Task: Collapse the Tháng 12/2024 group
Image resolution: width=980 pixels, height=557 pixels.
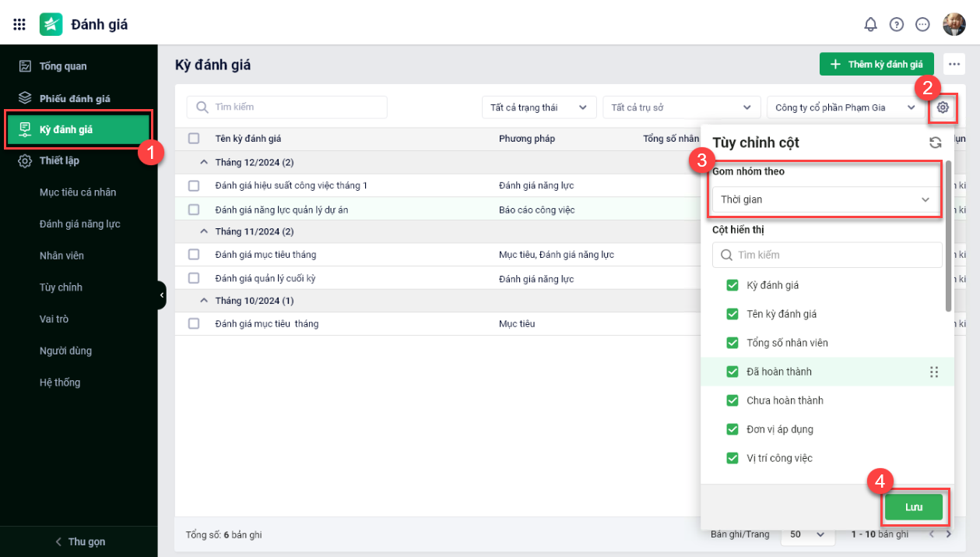Action: click(x=204, y=162)
